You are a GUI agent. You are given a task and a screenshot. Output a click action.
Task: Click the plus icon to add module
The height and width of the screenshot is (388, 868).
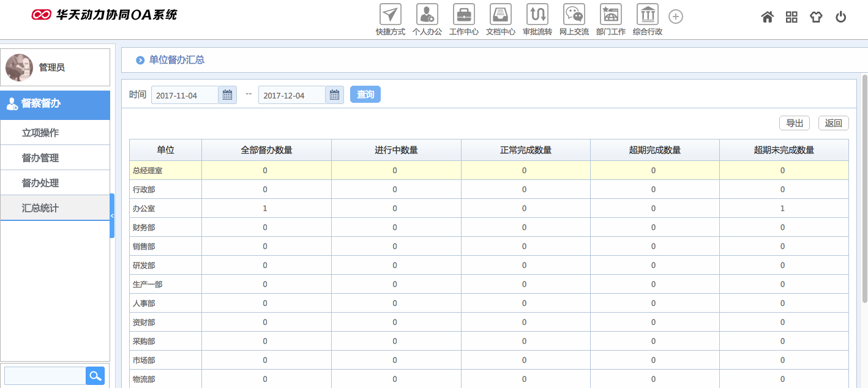click(675, 17)
